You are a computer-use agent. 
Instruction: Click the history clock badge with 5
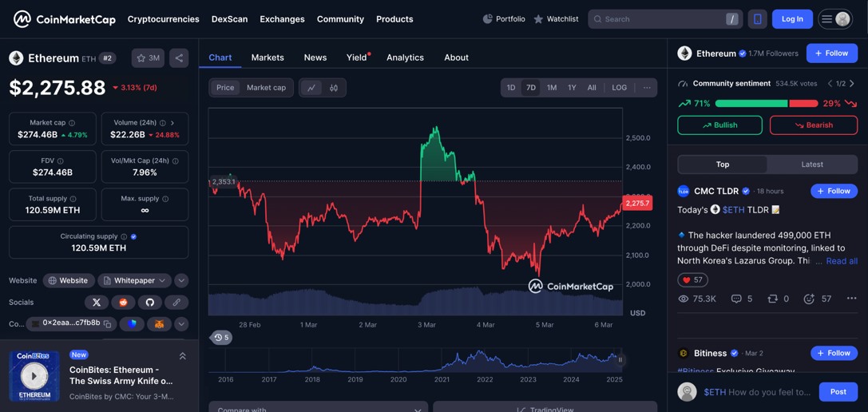(x=221, y=337)
